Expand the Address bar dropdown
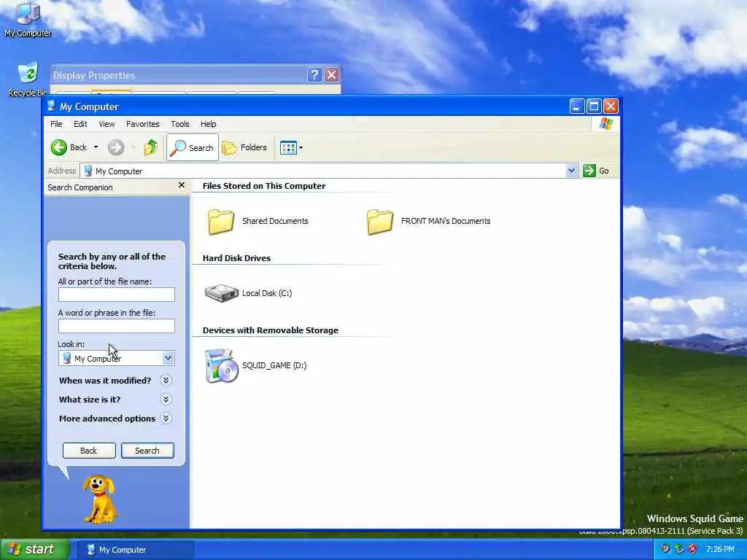 (571, 171)
